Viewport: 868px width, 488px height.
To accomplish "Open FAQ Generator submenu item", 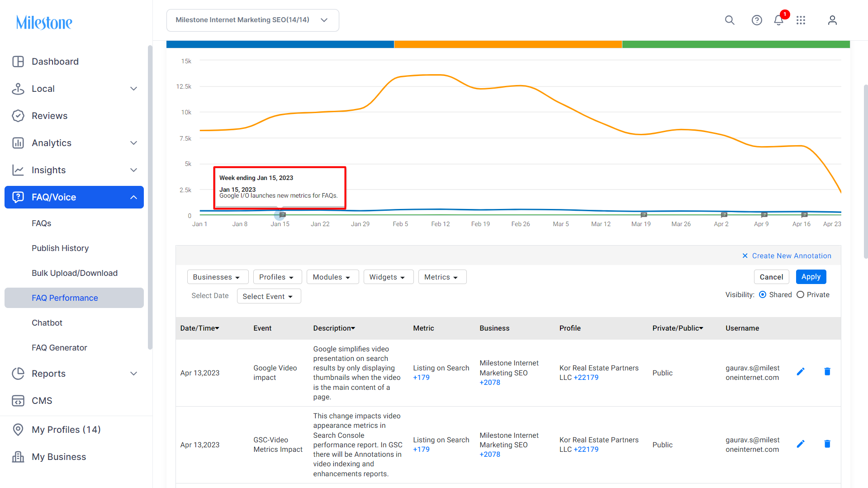I will 74,348.
